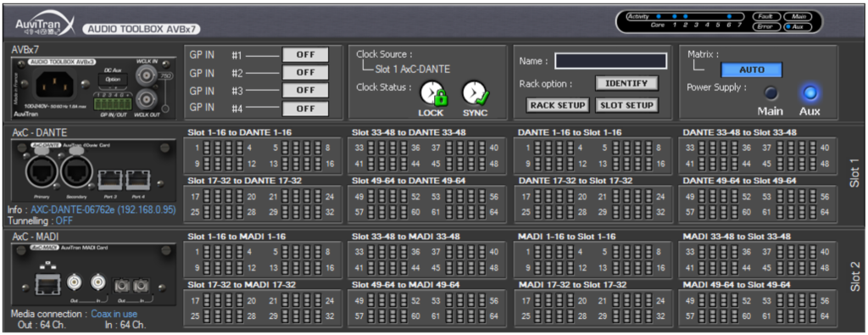Click the Main power supply LED

tap(771, 93)
